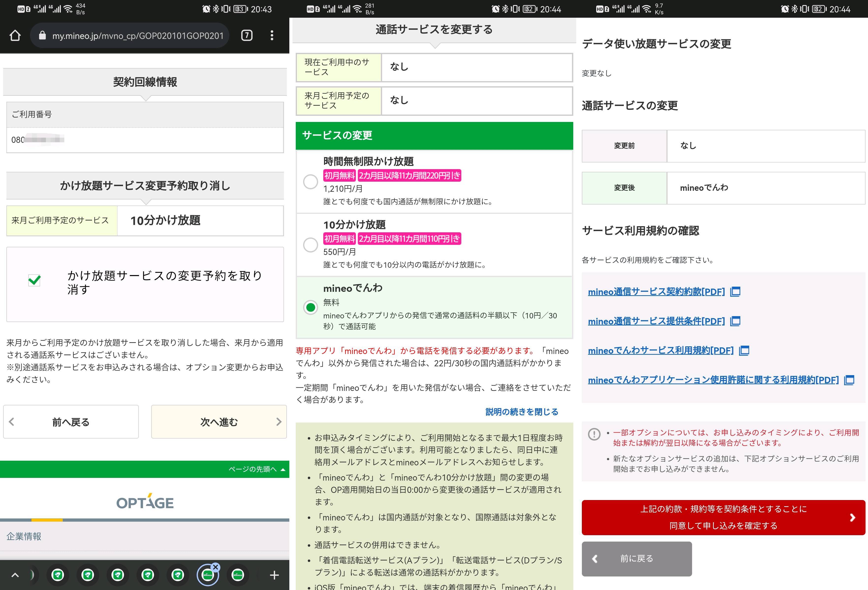Confirm with red 同意して申し込みを確定する button
868x590 pixels.
[x=723, y=517]
